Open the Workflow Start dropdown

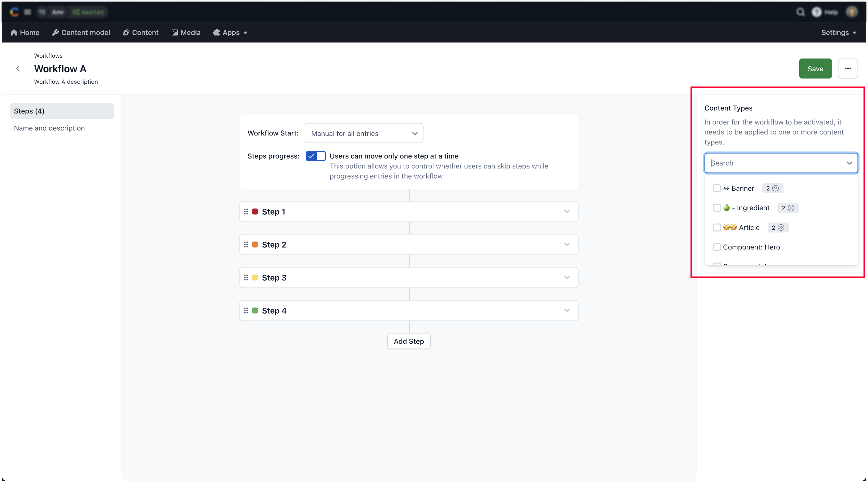[363, 133]
